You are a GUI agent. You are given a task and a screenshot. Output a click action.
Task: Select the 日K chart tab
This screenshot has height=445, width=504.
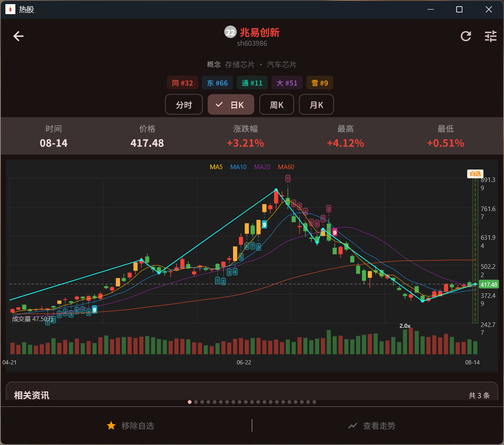231,104
